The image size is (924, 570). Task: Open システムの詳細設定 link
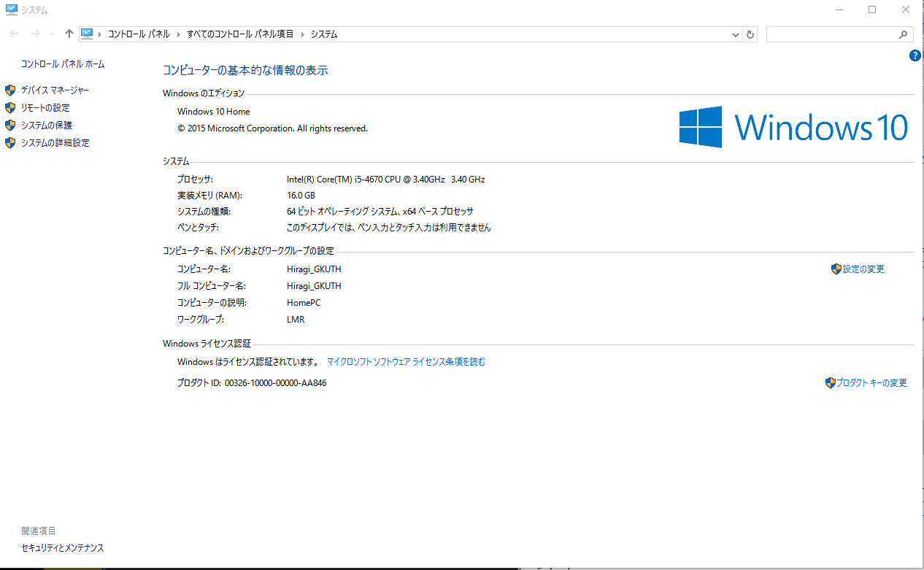[x=55, y=143]
